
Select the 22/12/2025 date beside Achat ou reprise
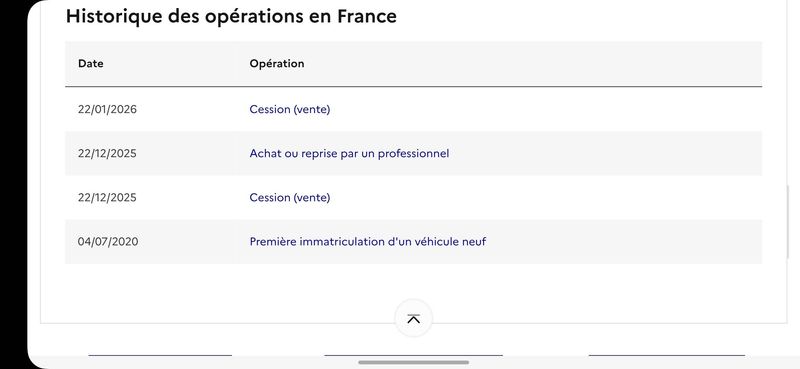pos(107,154)
